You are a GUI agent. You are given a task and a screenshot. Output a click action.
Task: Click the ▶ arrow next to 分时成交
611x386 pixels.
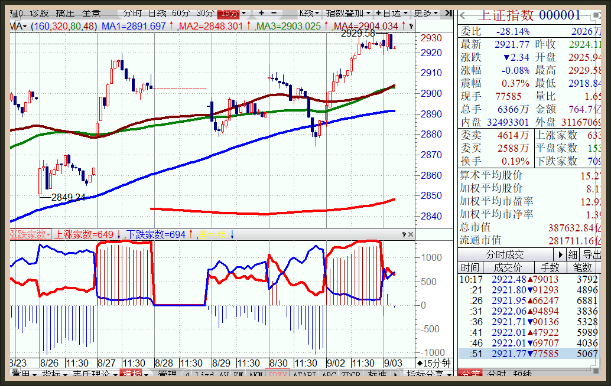(x=560, y=255)
